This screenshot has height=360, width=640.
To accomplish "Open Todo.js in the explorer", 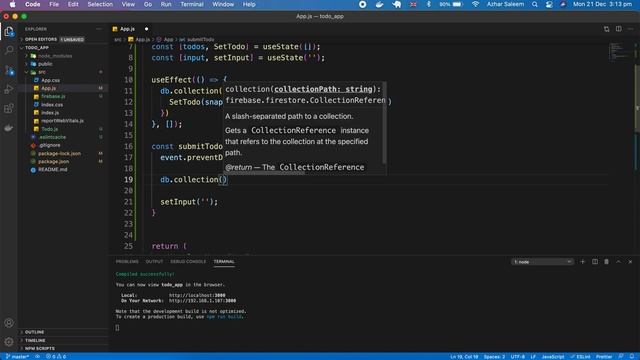I will [x=50, y=129].
